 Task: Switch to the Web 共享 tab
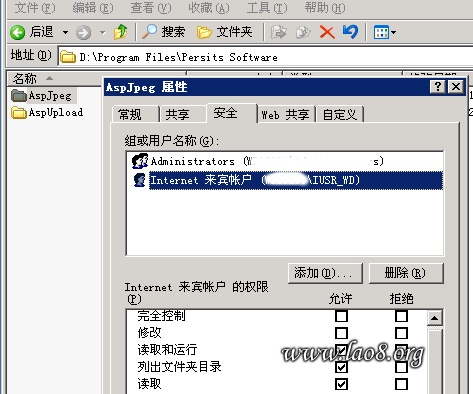coord(285,115)
